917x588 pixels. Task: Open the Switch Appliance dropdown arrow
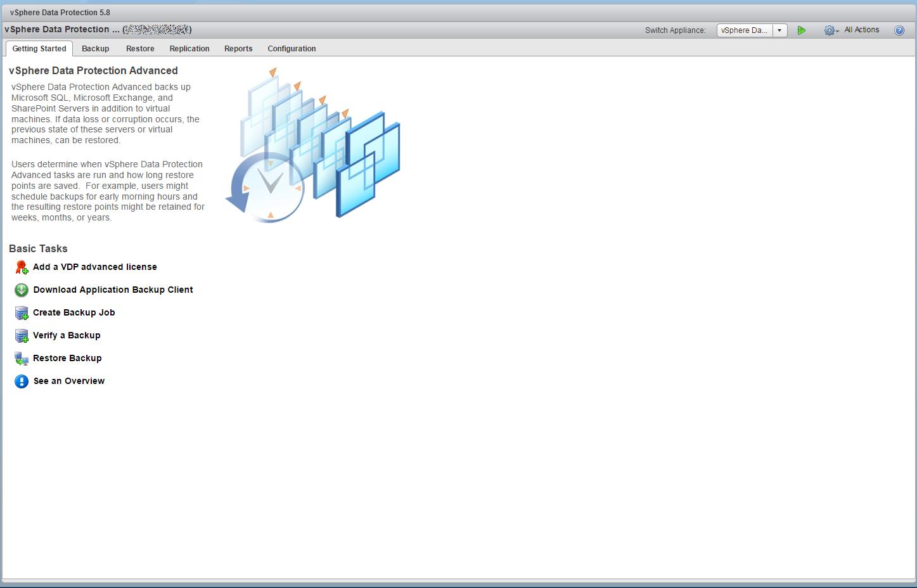pos(779,30)
